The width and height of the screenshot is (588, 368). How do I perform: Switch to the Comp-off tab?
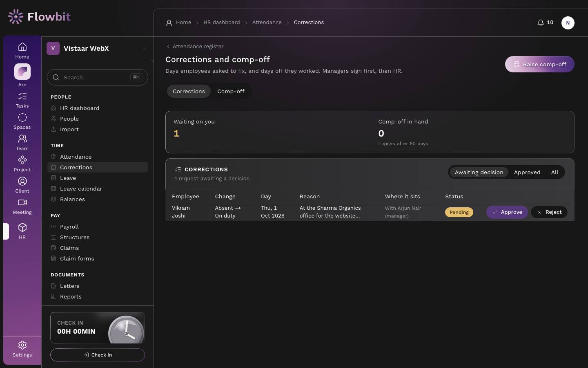[x=231, y=91]
